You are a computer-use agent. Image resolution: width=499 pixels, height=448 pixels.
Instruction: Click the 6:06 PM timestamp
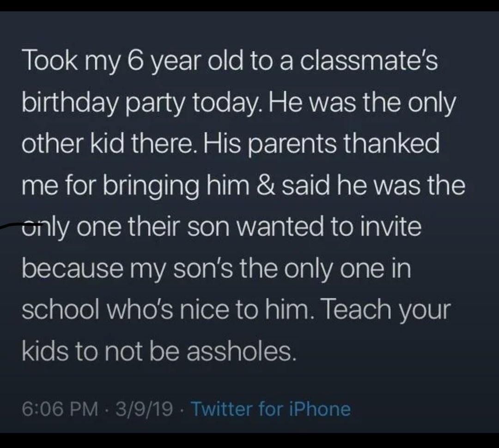coord(60,409)
